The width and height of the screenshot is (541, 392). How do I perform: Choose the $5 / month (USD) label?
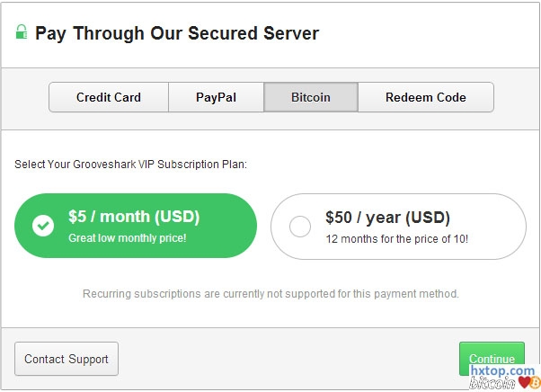134,217
